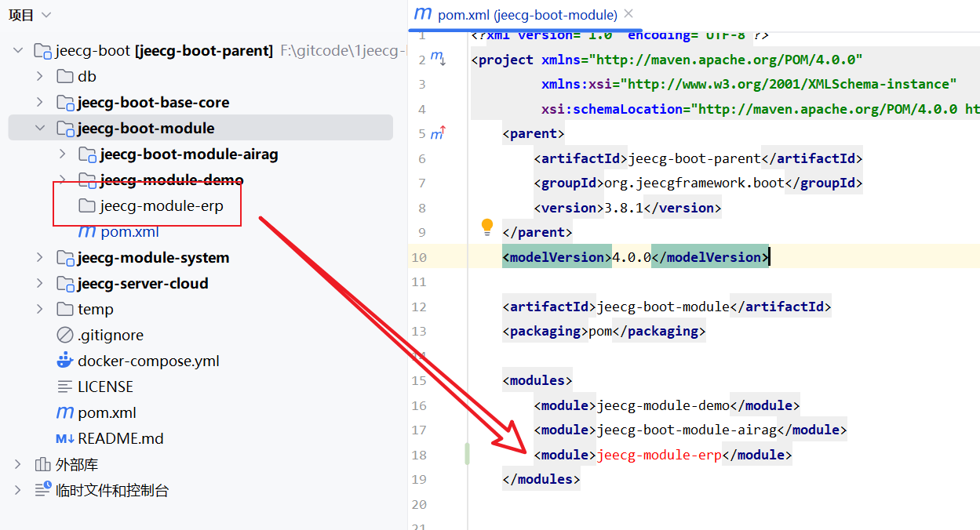Select the jeecg-module-erp folder in tree
The height and width of the screenshot is (530, 980).
[x=161, y=206]
